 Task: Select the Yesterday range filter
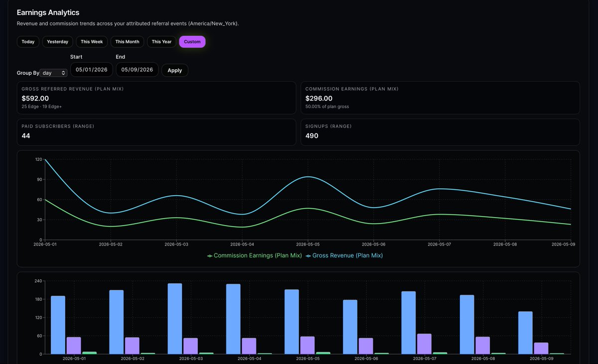coord(58,42)
